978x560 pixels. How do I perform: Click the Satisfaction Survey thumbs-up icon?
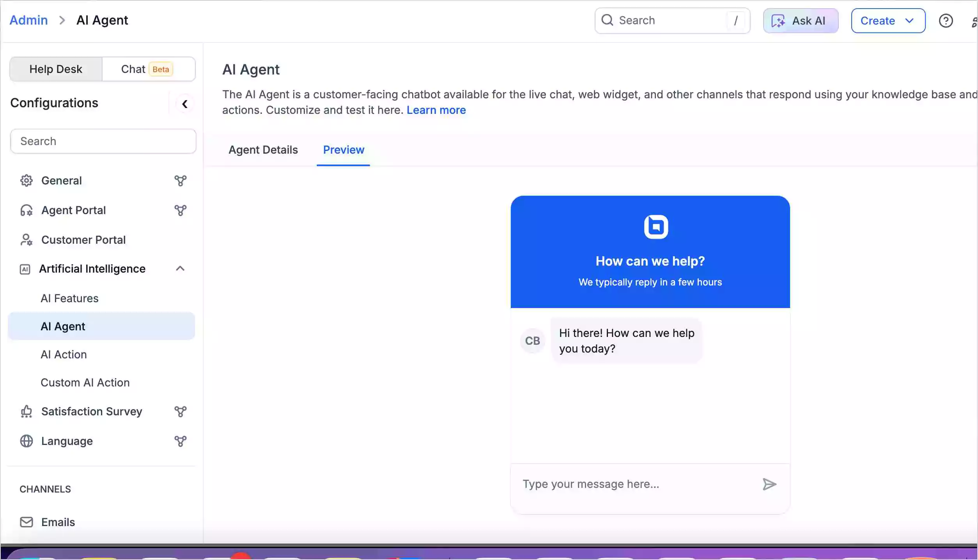tap(26, 411)
